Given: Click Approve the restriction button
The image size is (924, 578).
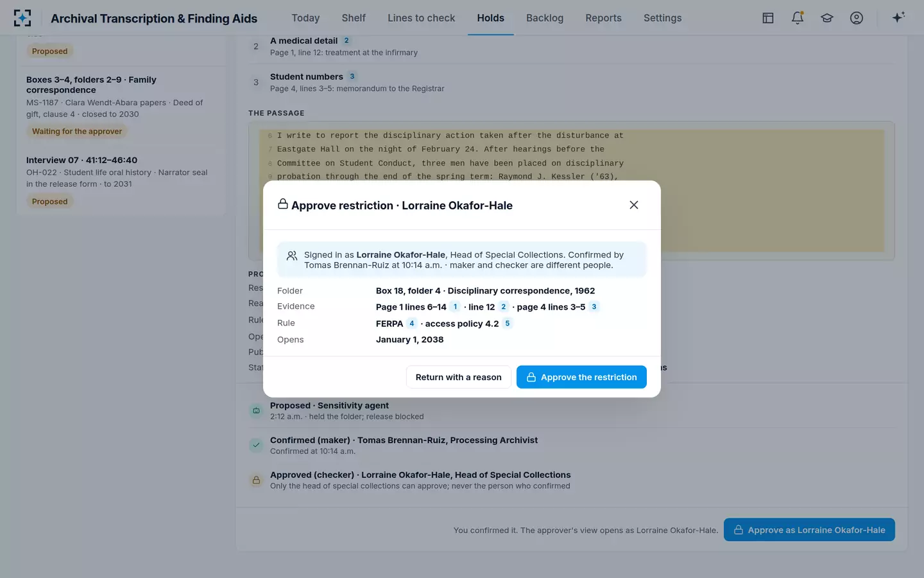Looking at the screenshot, I should (581, 377).
